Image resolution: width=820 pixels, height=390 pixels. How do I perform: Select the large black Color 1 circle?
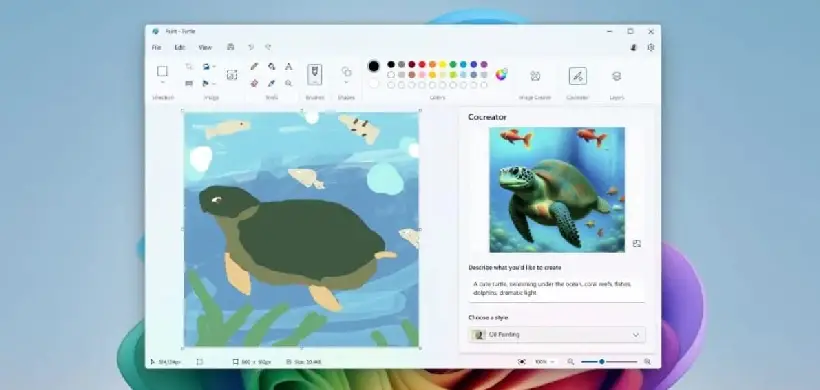373,66
